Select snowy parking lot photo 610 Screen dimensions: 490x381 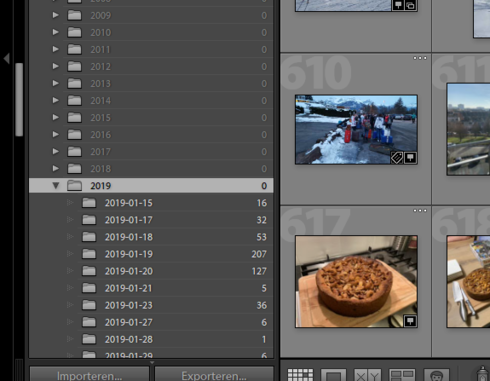tap(356, 130)
